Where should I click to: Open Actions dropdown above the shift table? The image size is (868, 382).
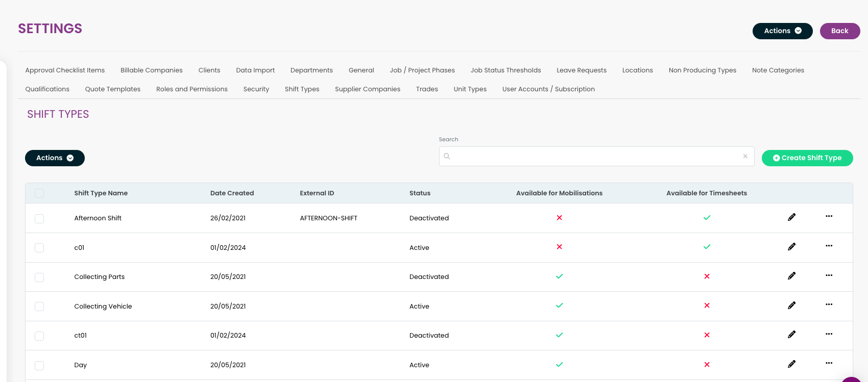point(55,158)
